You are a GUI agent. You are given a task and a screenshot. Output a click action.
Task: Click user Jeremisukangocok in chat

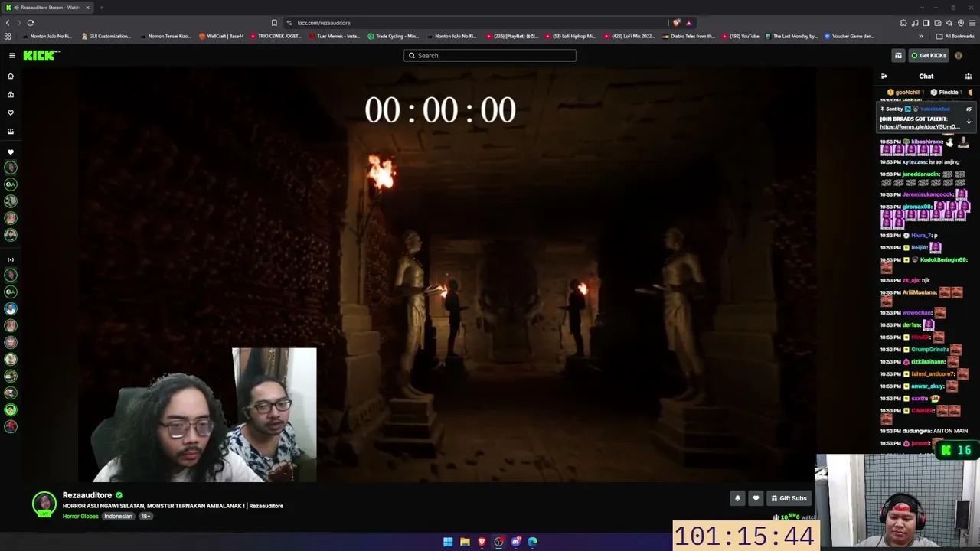(927, 194)
